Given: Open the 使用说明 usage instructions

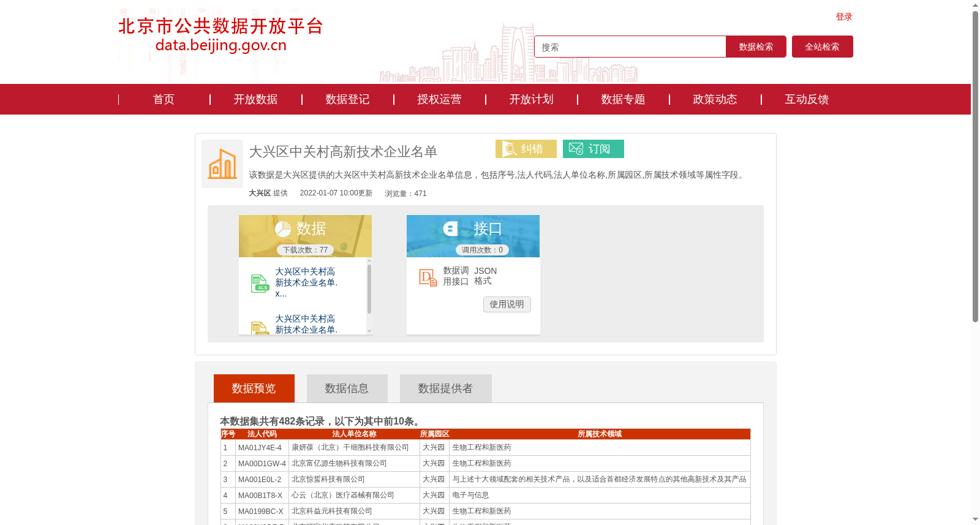Looking at the screenshot, I should [x=507, y=304].
